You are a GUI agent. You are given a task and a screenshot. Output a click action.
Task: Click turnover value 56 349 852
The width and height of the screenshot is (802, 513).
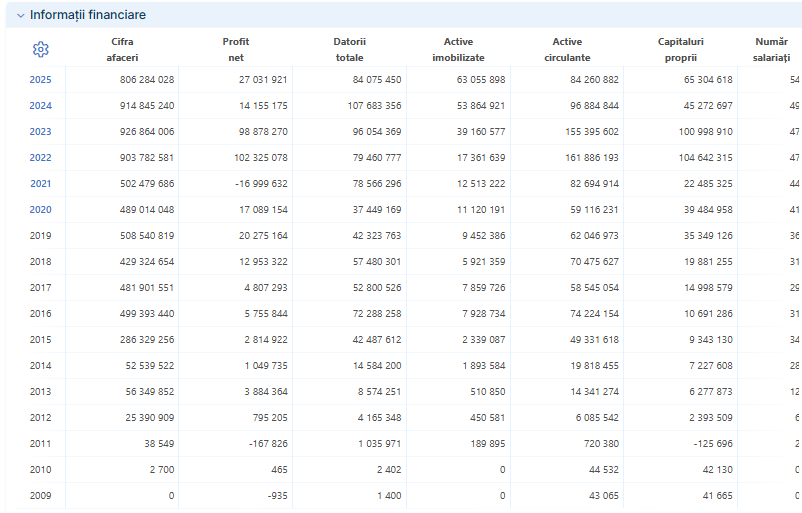click(149, 392)
